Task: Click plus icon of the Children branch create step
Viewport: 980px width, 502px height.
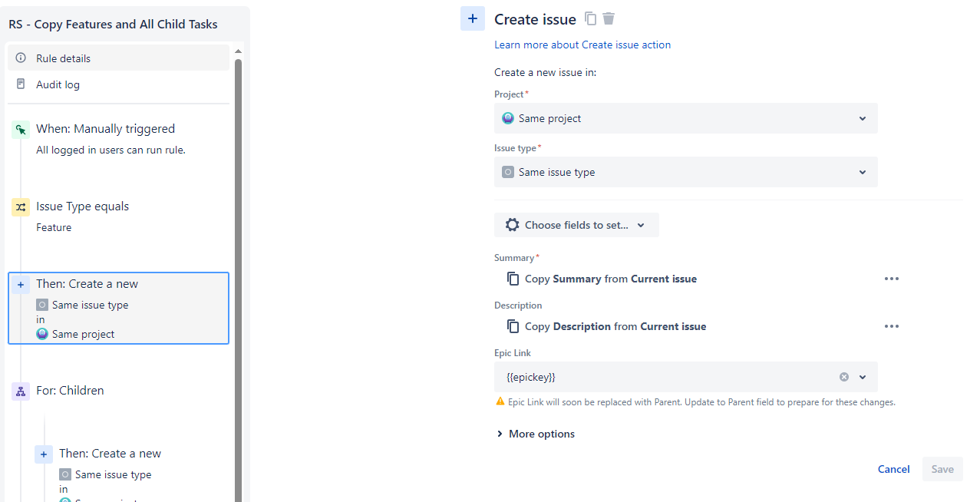Action: (44, 454)
